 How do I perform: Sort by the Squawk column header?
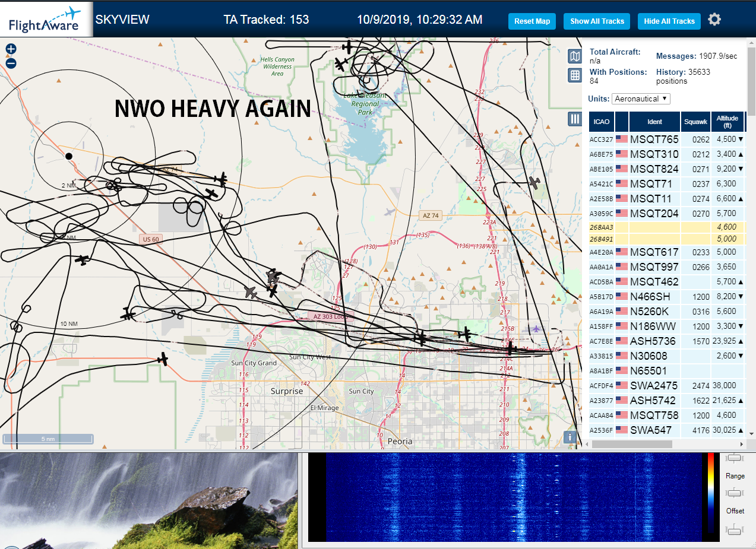pyautogui.click(x=695, y=122)
